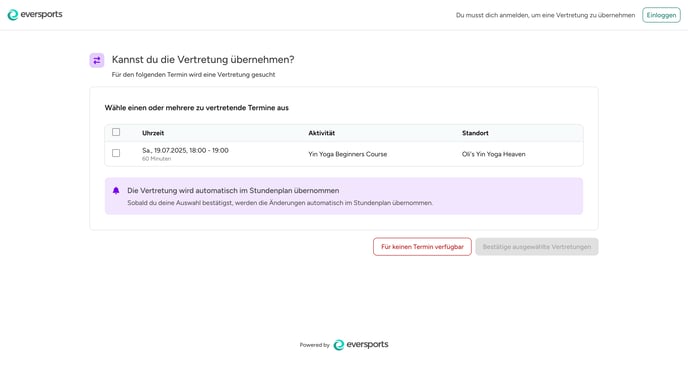Check the Sa., 19.07.2025 appointment checkbox
688x373 pixels.
click(116, 153)
